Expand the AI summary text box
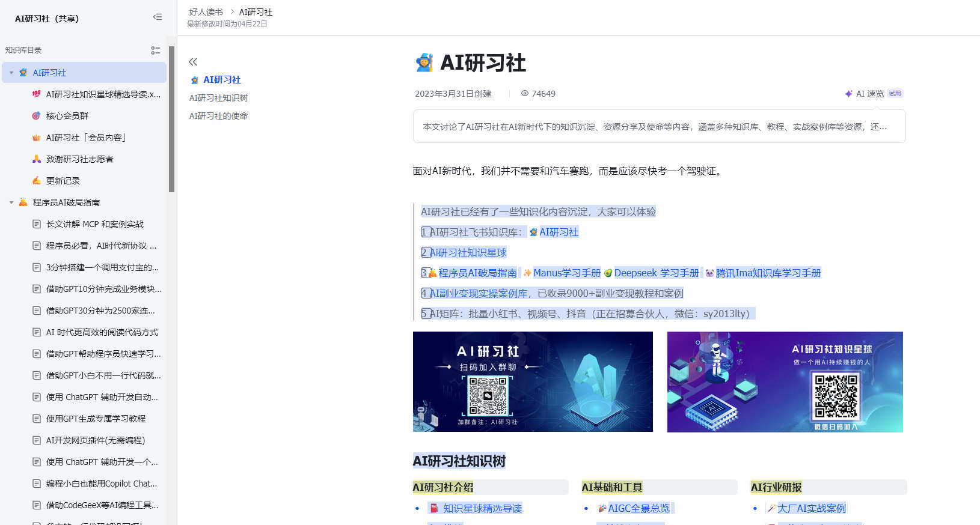 [x=659, y=126]
